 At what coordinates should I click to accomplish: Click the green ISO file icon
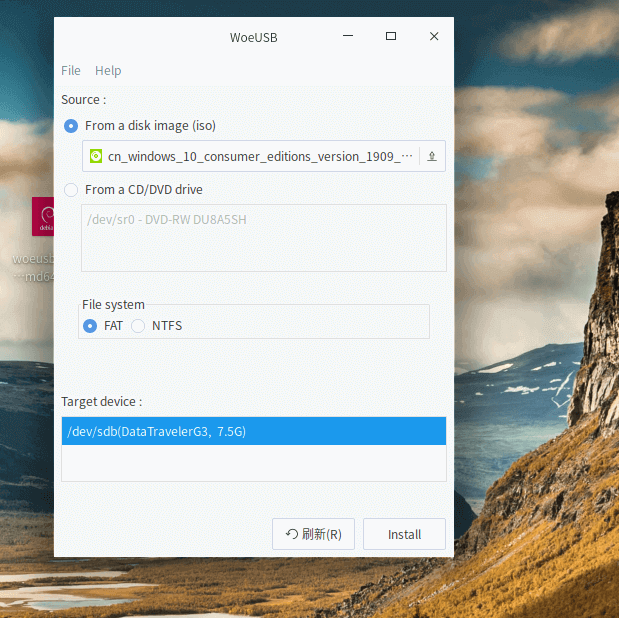[x=96, y=156]
